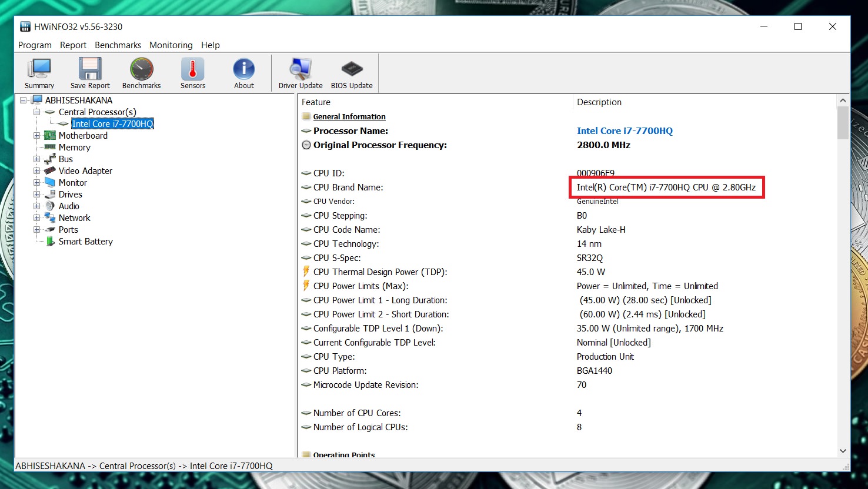Screen dimensions: 868x489
Task: Open Driver Update toolbar icon
Action: click(x=301, y=69)
